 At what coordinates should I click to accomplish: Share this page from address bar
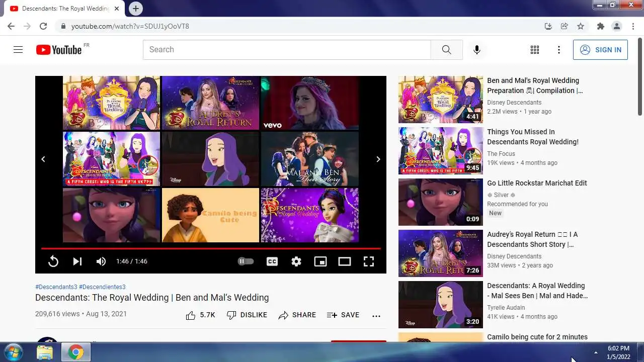pos(565,26)
